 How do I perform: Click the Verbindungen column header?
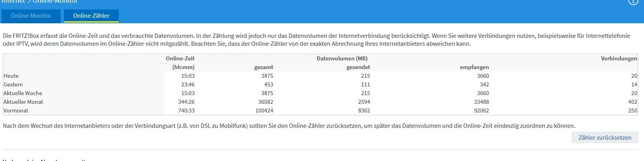click(619, 58)
